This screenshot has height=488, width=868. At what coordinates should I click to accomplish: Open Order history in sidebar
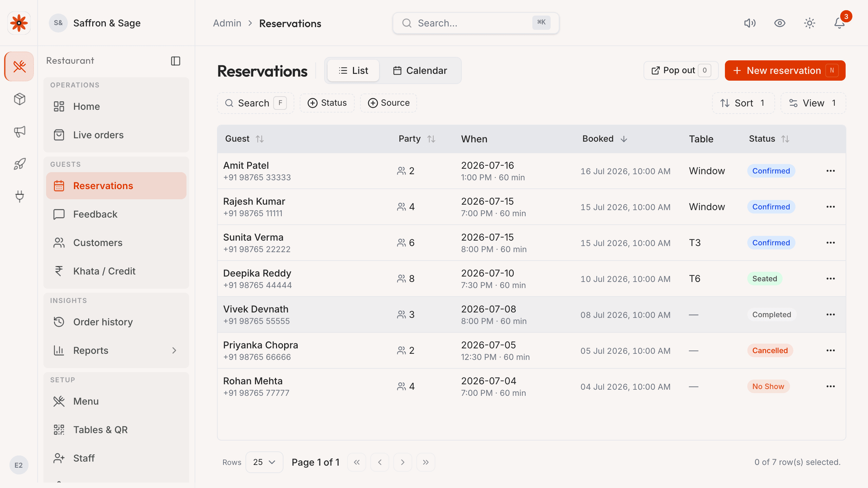point(116,322)
